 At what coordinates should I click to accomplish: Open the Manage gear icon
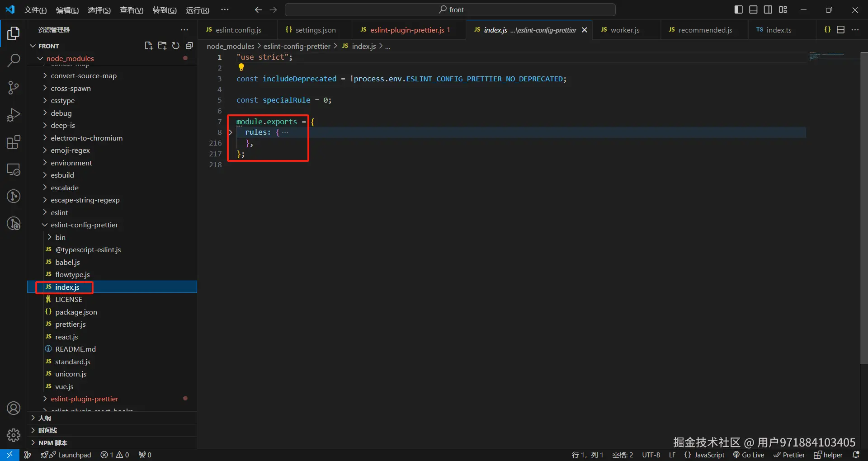(14, 435)
